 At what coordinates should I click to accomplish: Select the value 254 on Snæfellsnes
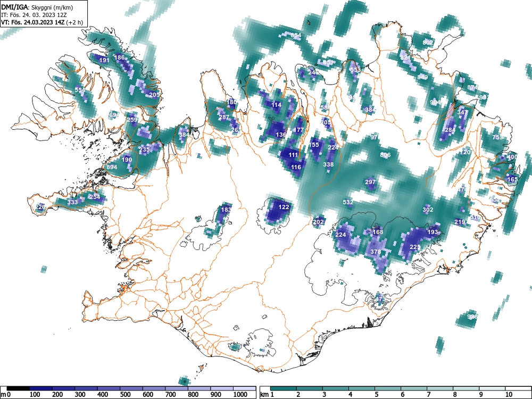click(95, 197)
